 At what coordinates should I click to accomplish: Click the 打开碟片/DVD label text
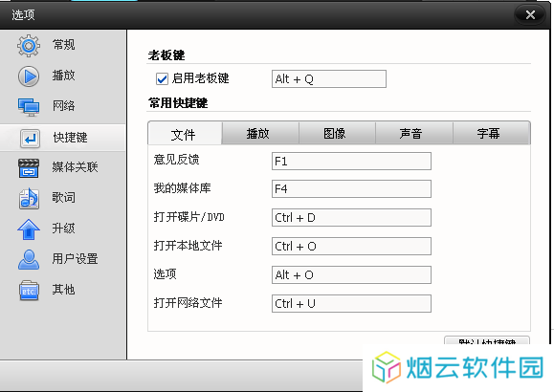pyautogui.click(x=188, y=217)
